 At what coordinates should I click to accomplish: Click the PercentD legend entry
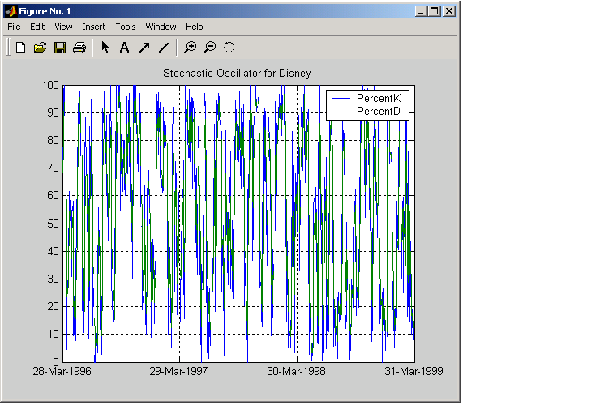tap(379, 111)
